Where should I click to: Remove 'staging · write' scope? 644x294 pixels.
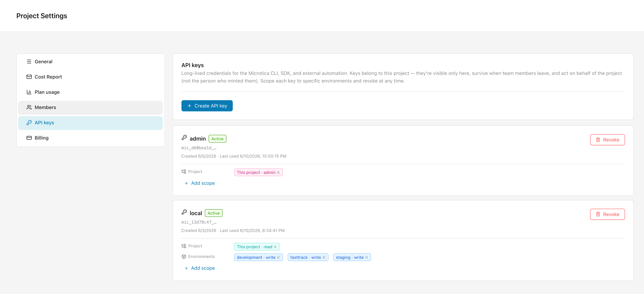tap(367, 257)
